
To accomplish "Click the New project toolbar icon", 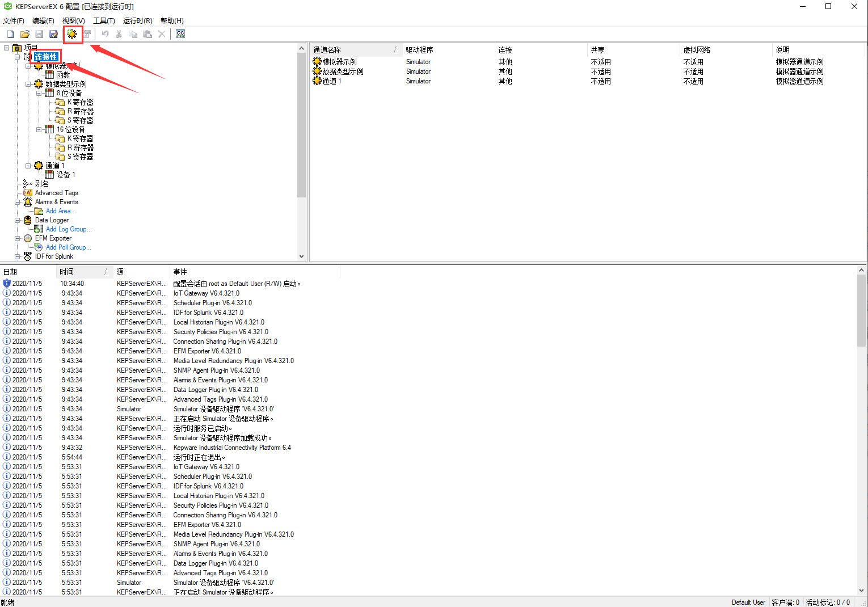I will coord(10,34).
